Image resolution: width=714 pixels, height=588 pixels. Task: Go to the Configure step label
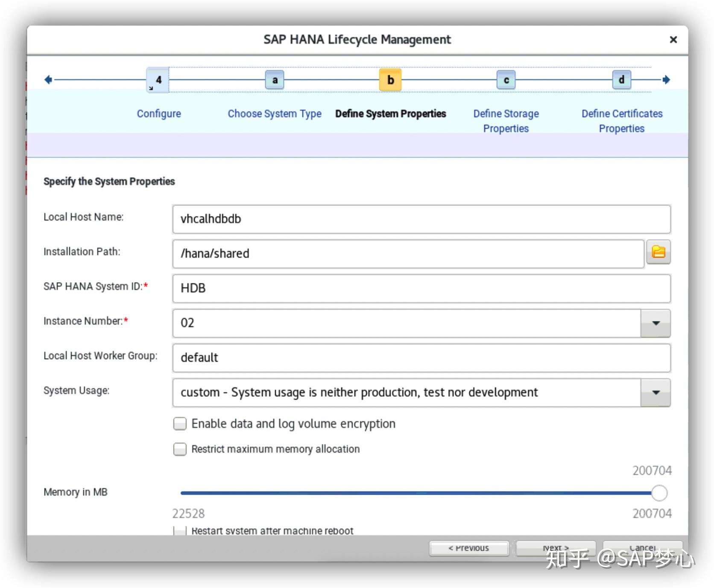[x=159, y=114]
